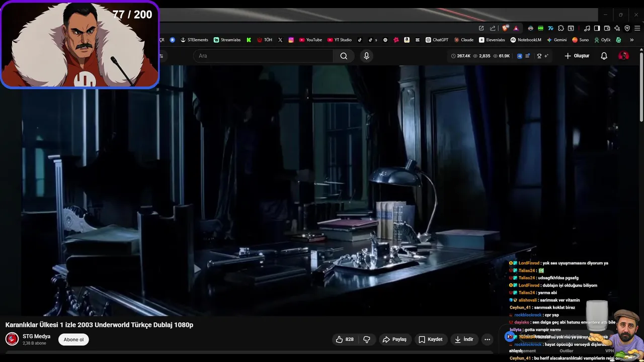The width and height of the screenshot is (644, 362).
Task: Open the Brave Wallet icon
Action: [607, 28]
